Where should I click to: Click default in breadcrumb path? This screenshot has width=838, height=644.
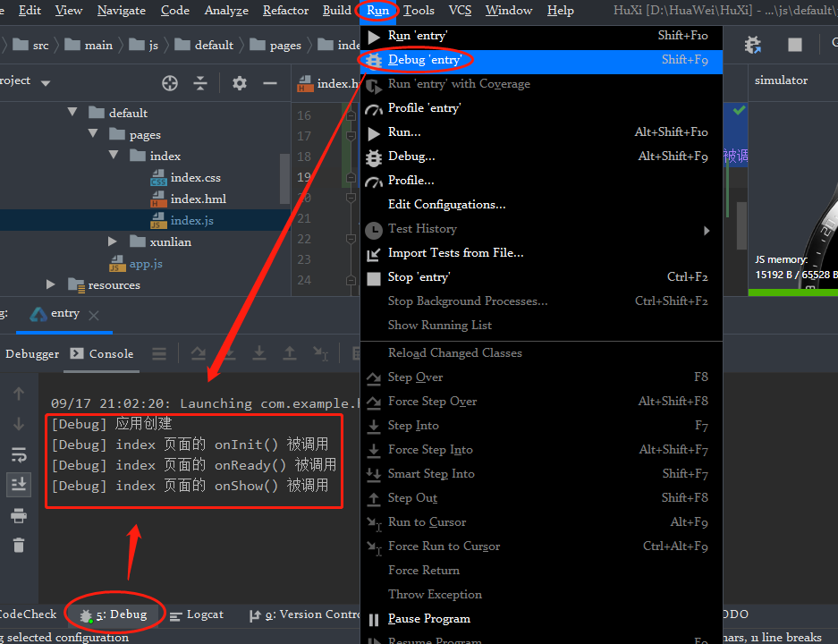pos(204,46)
